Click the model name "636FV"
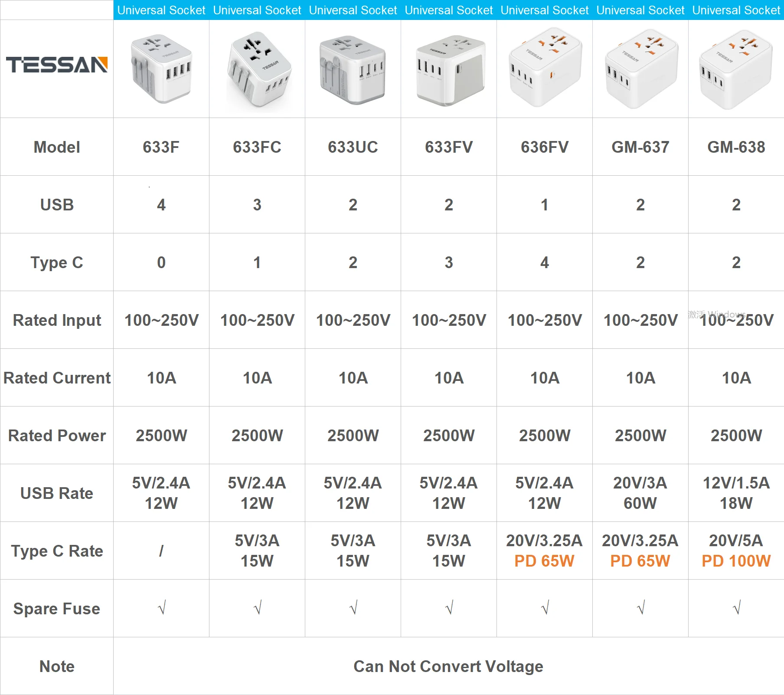This screenshot has width=784, height=695. pos(545,147)
